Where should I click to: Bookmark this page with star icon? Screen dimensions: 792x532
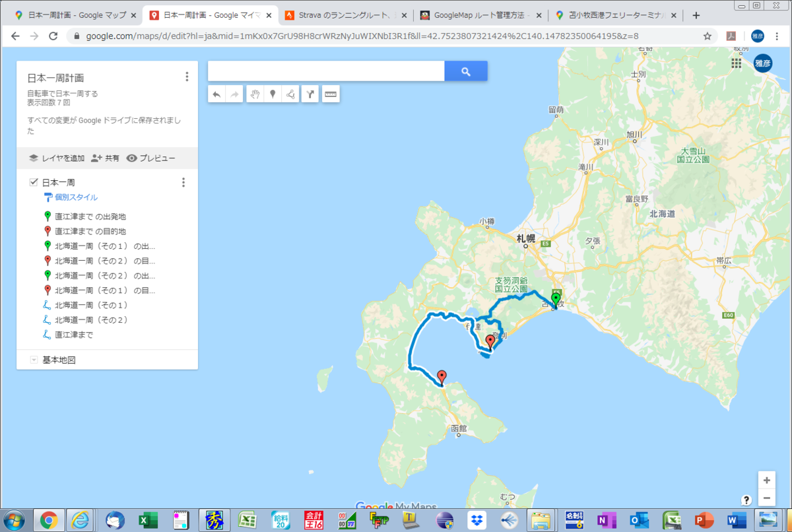click(x=707, y=36)
